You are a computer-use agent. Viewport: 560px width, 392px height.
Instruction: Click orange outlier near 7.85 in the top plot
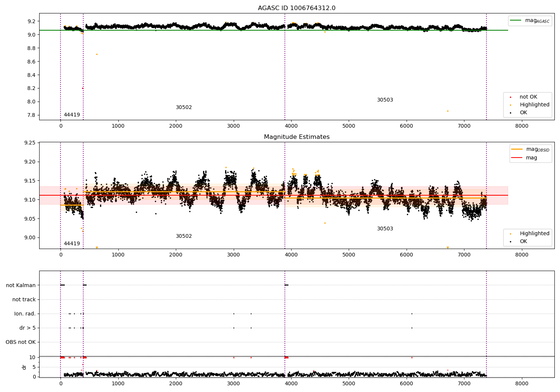tap(448, 111)
